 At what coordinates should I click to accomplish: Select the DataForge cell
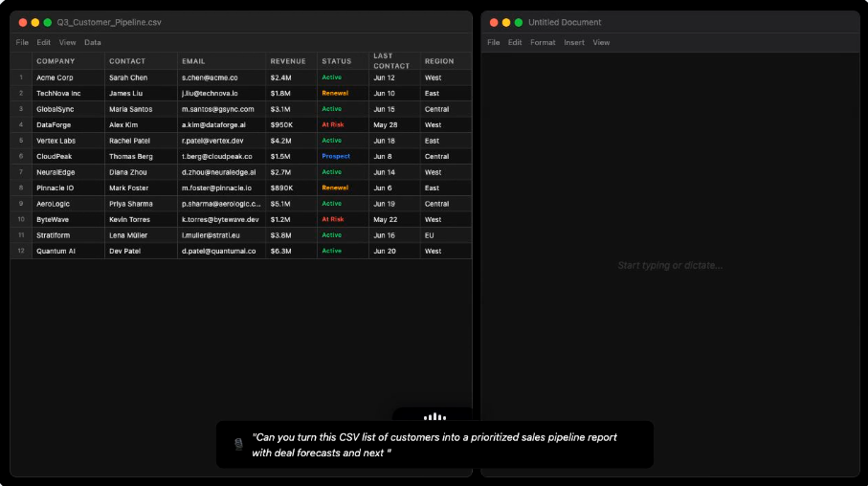[x=68, y=124]
